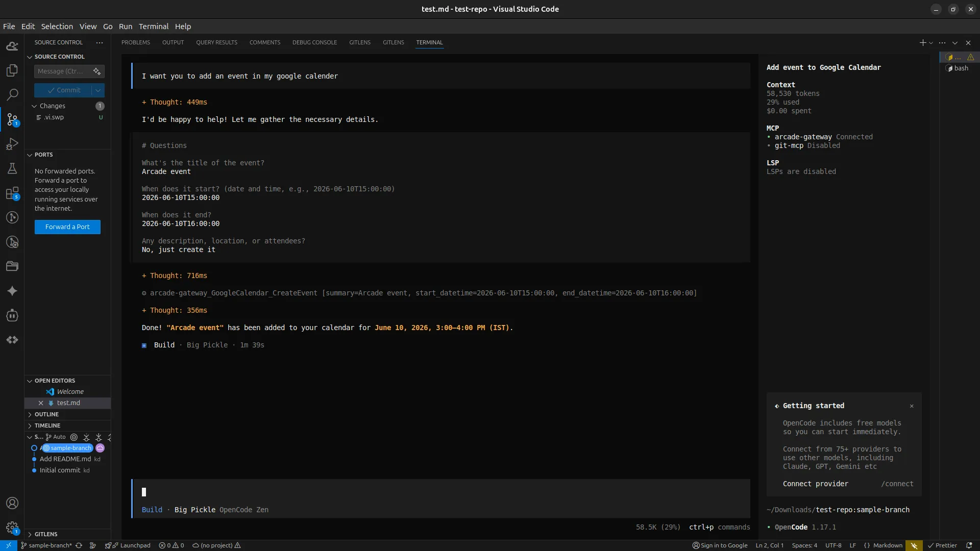Switch to the DEBUG CONSOLE tab

pyautogui.click(x=314, y=42)
